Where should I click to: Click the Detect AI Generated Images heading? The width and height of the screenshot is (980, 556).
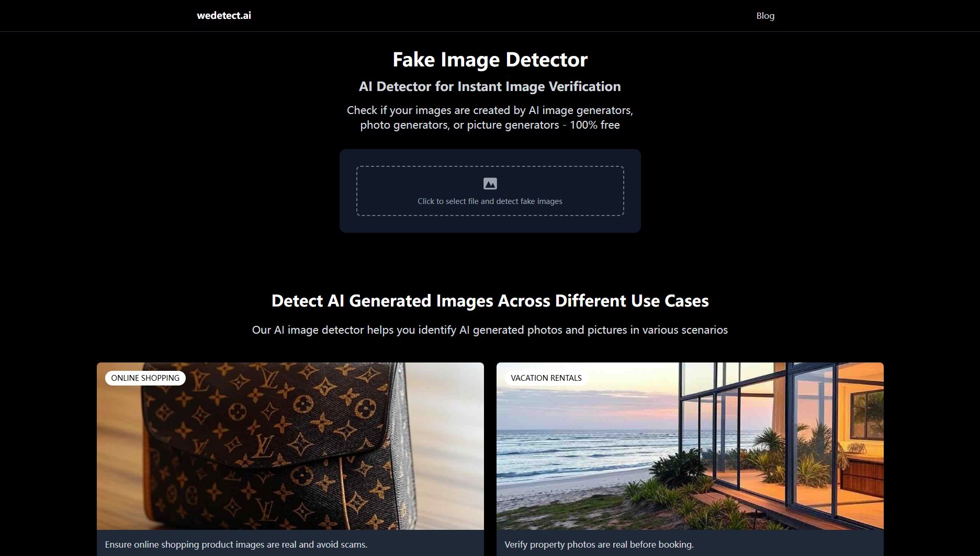point(490,301)
